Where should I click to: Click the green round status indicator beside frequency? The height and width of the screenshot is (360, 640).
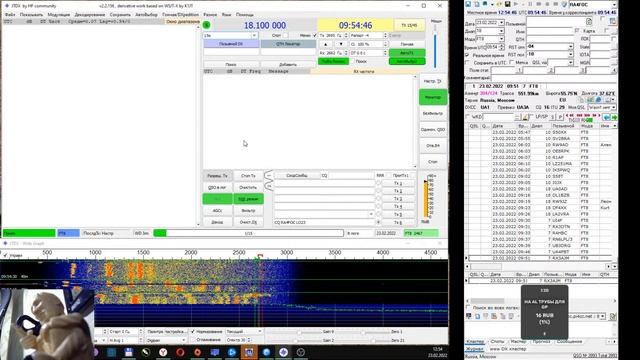coord(207,25)
